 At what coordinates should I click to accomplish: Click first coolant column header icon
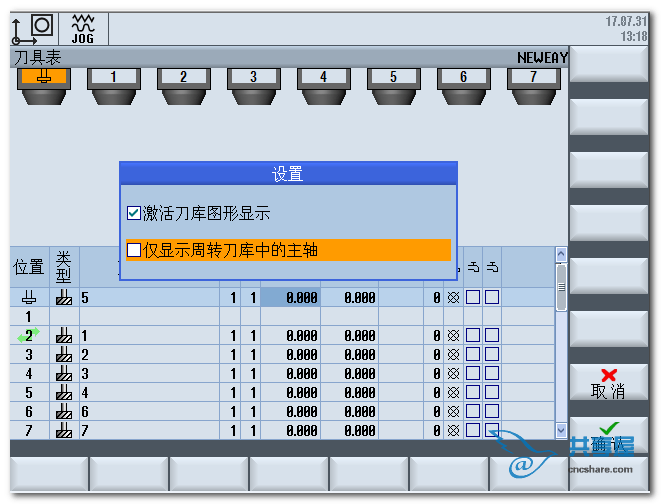(x=473, y=267)
